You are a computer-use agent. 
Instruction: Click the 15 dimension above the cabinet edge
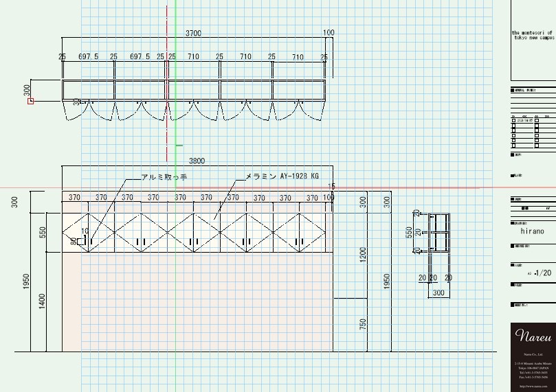(331, 186)
